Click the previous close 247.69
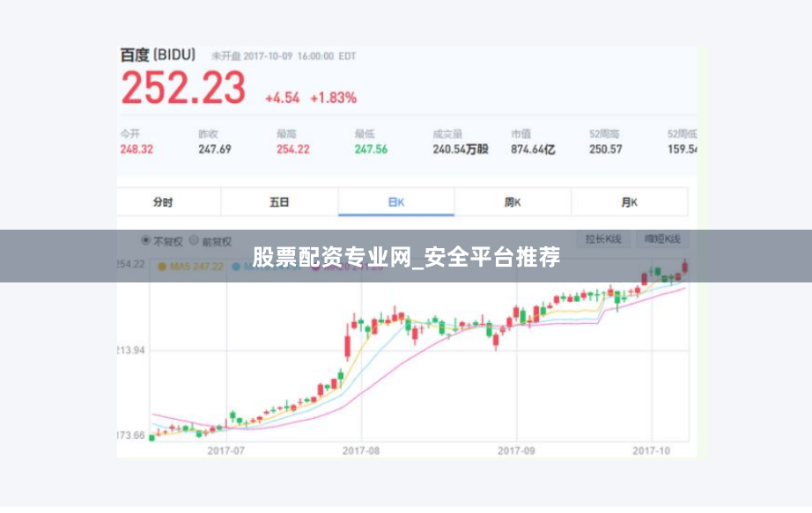The height and width of the screenshot is (513, 812). (x=215, y=149)
